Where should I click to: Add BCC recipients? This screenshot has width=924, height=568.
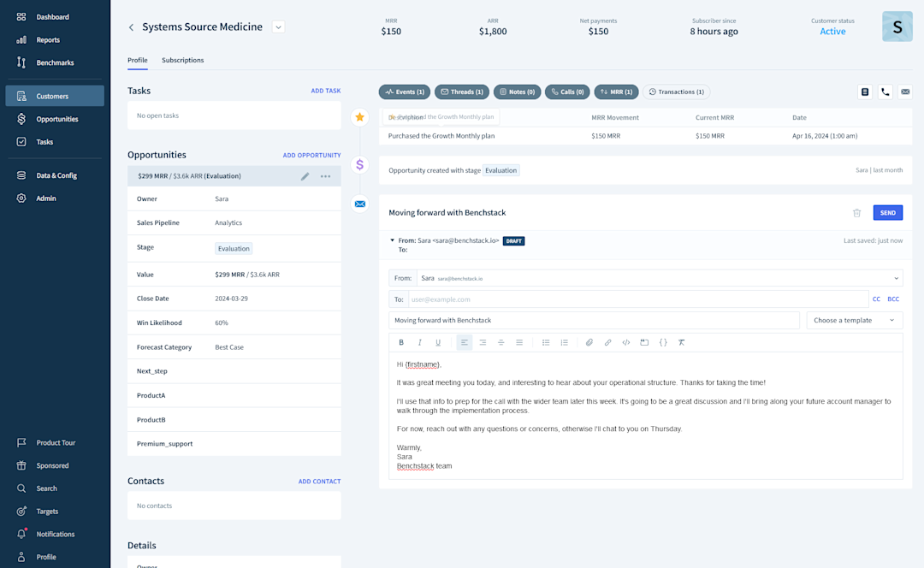tap(893, 299)
